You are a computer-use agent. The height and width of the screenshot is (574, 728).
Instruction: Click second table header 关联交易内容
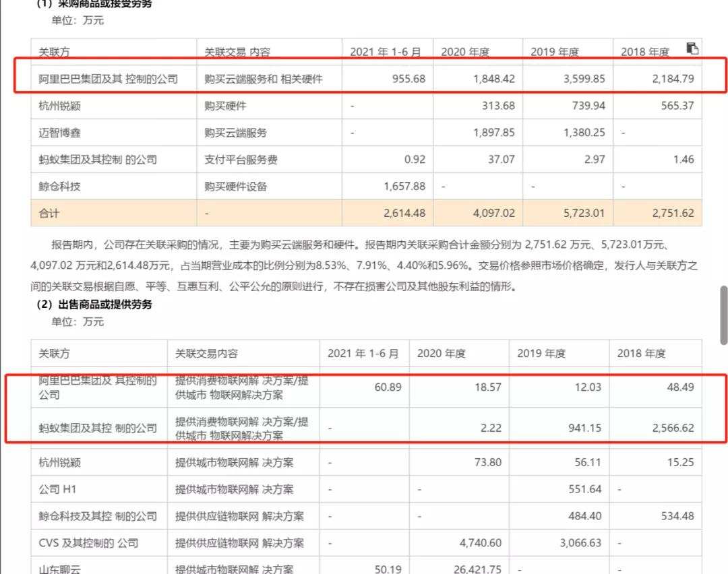(x=206, y=354)
